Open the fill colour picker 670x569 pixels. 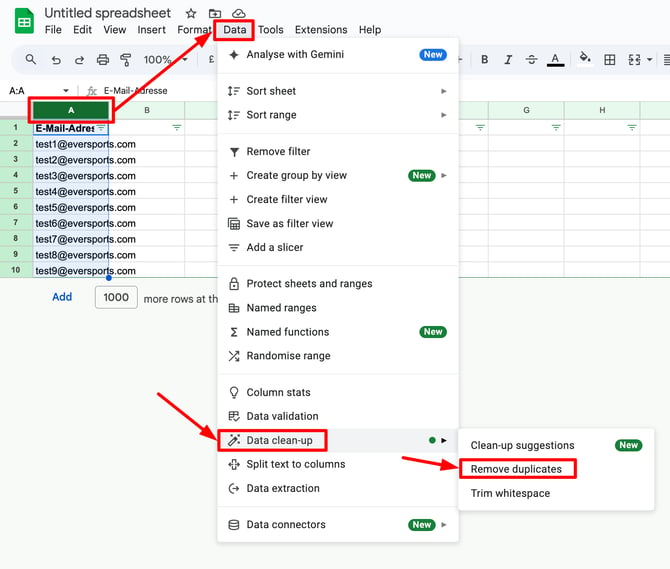click(x=585, y=59)
